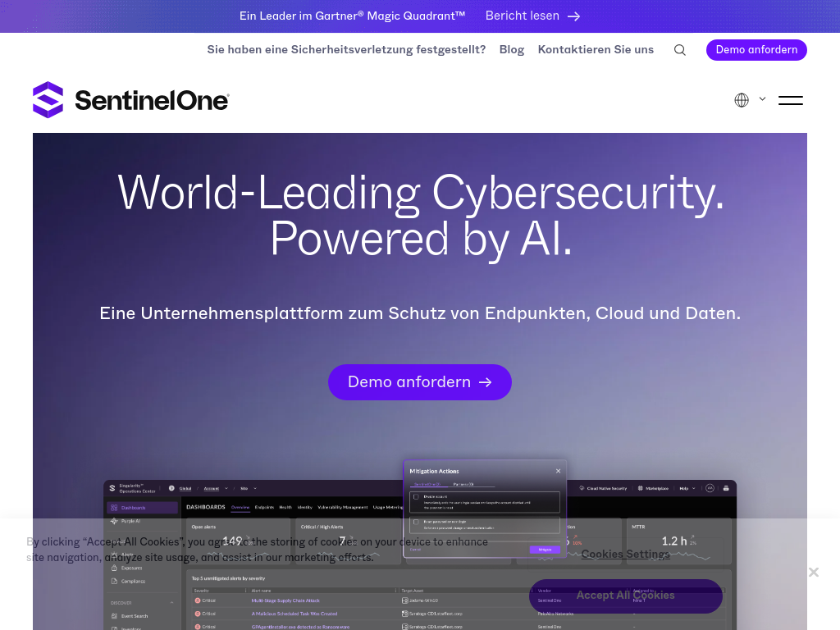Open the hamburger navigation menu
The width and height of the screenshot is (840, 630).
[790, 100]
